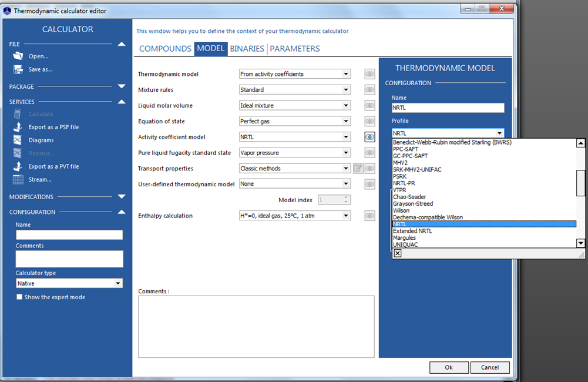Switch to the COMPOUNDS tab
588x382 pixels.
[165, 49]
